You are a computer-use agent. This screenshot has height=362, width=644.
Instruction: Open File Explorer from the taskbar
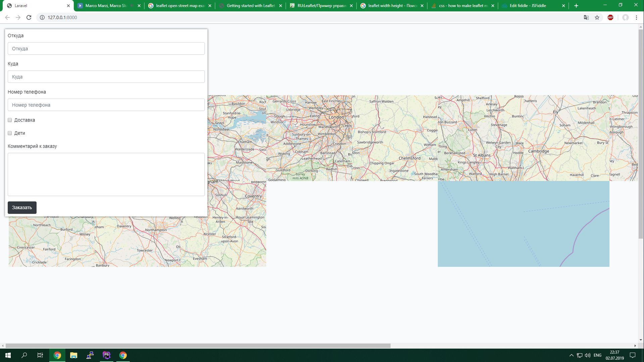coord(73,355)
